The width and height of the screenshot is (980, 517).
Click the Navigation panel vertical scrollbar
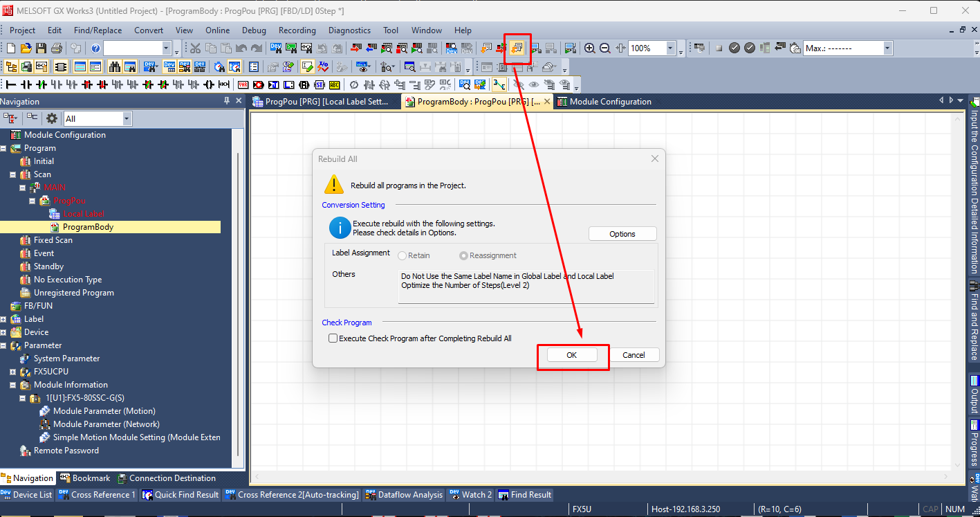click(x=239, y=305)
